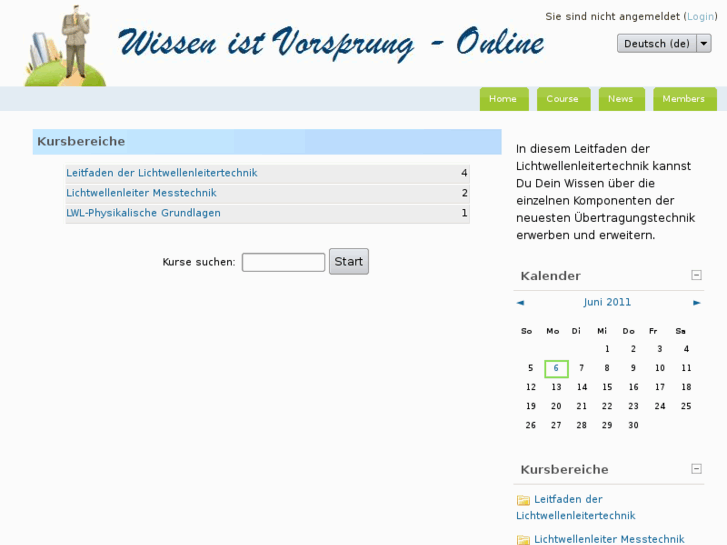Viewport: 727px width, 545px height.
Task: Click the So weekday header
Action: click(x=526, y=331)
